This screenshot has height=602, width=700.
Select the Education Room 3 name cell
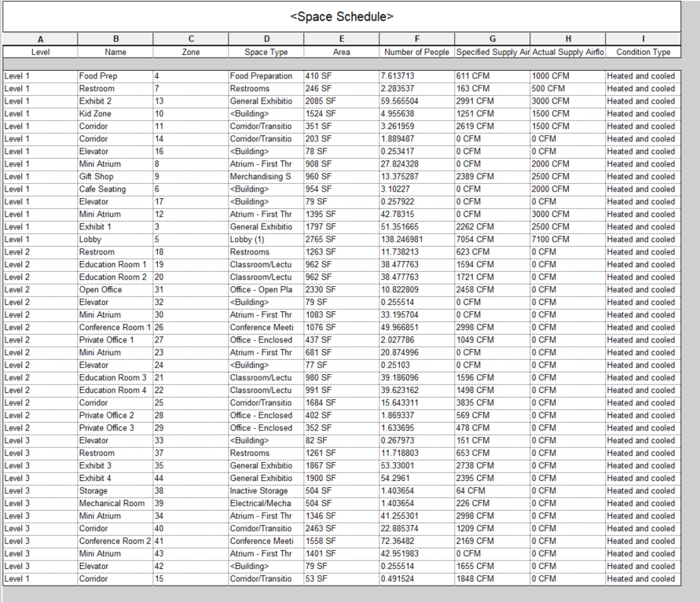coord(115,377)
